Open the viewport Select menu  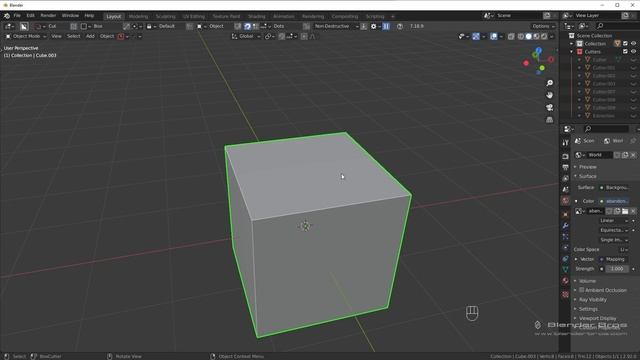coord(73,36)
